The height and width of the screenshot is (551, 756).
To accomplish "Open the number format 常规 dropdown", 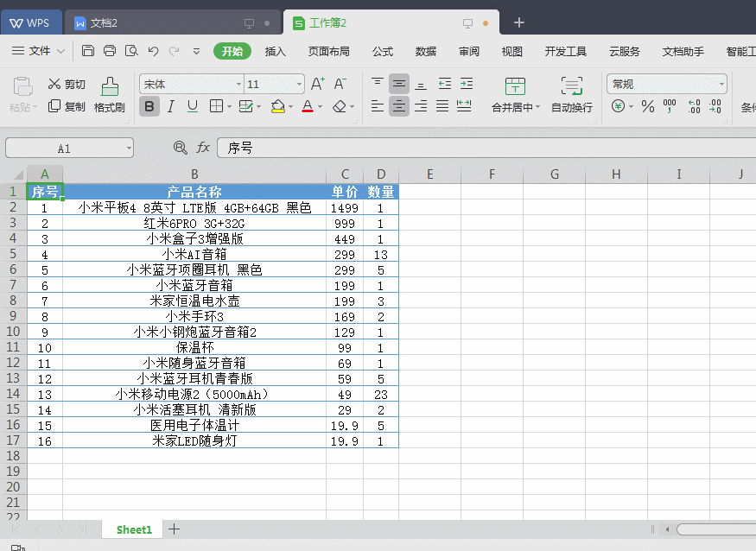I will (721, 85).
